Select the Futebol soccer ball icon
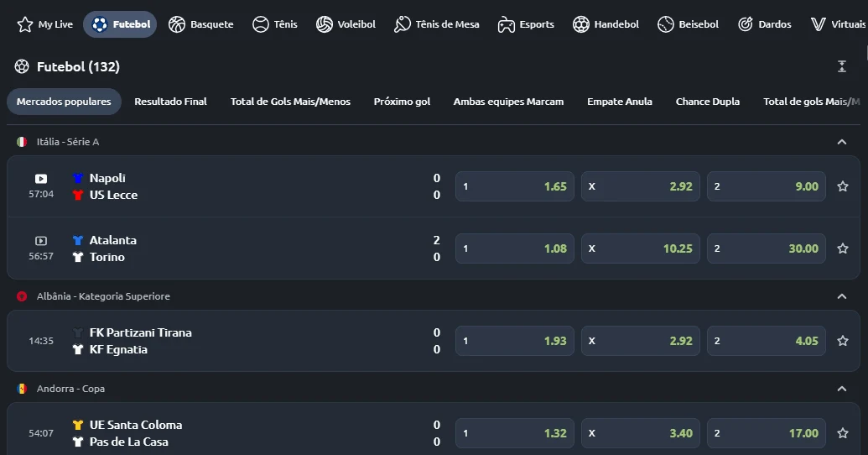Screen dimensions: 868x455 (x=100, y=24)
